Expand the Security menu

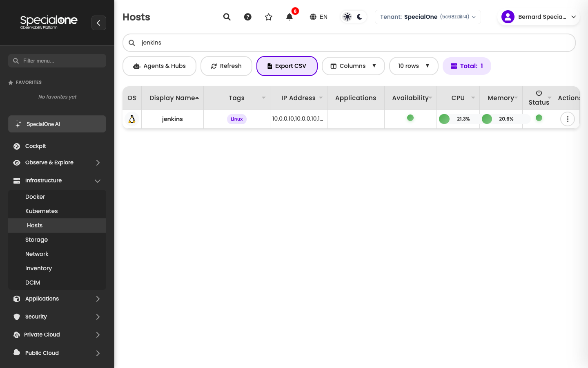(57, 317)
